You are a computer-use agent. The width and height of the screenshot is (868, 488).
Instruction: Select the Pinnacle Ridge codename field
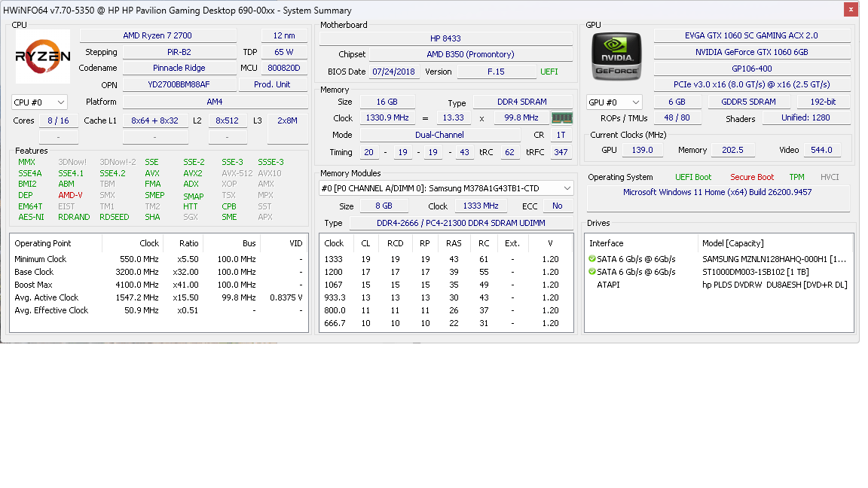(x=179, y=68)
